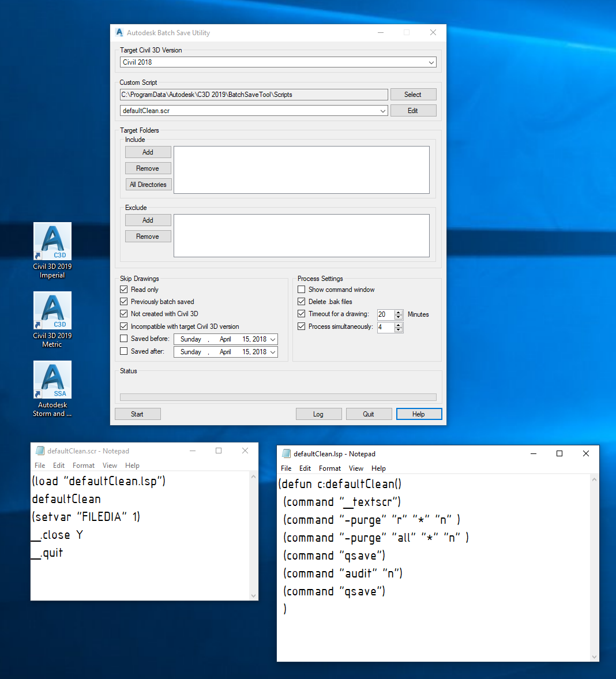Open Civil 3D 2019 Imperial from desktop
This screenshot has height=679, width=616.
[52, 241]
